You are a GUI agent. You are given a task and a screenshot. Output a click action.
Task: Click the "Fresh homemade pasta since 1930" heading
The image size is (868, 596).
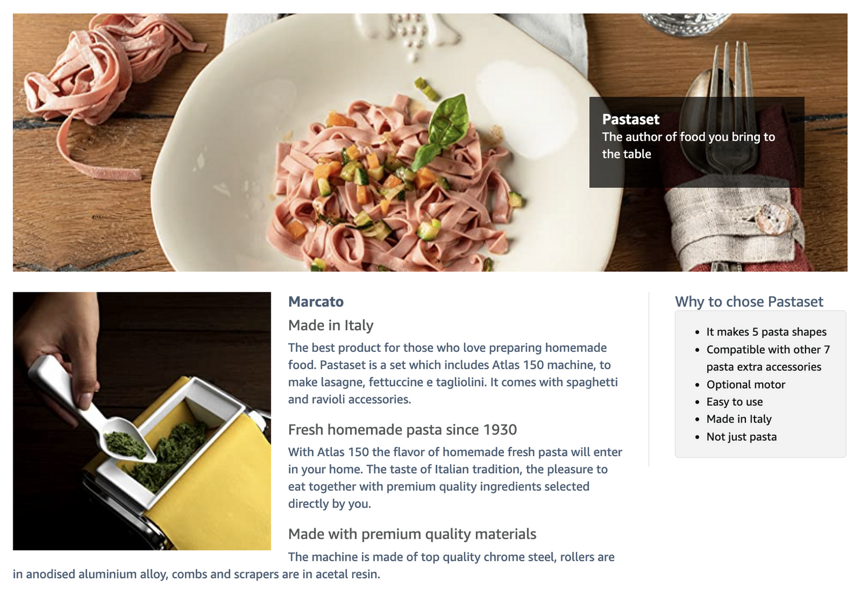(402, 430)
